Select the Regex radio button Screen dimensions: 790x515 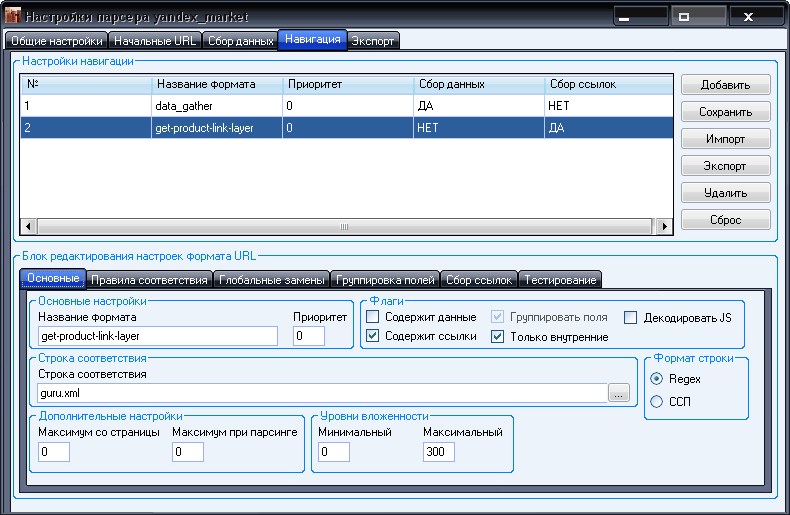[x=657, y=379]
